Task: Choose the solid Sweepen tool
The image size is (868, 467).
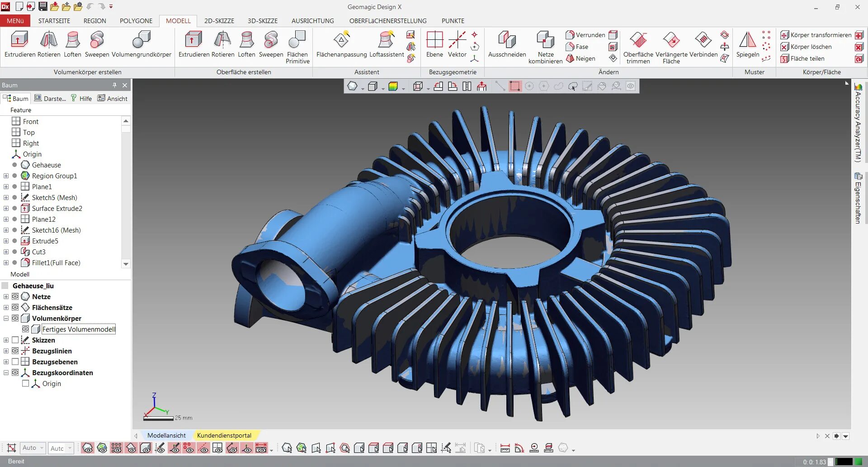Action: (x=97, y=44)
